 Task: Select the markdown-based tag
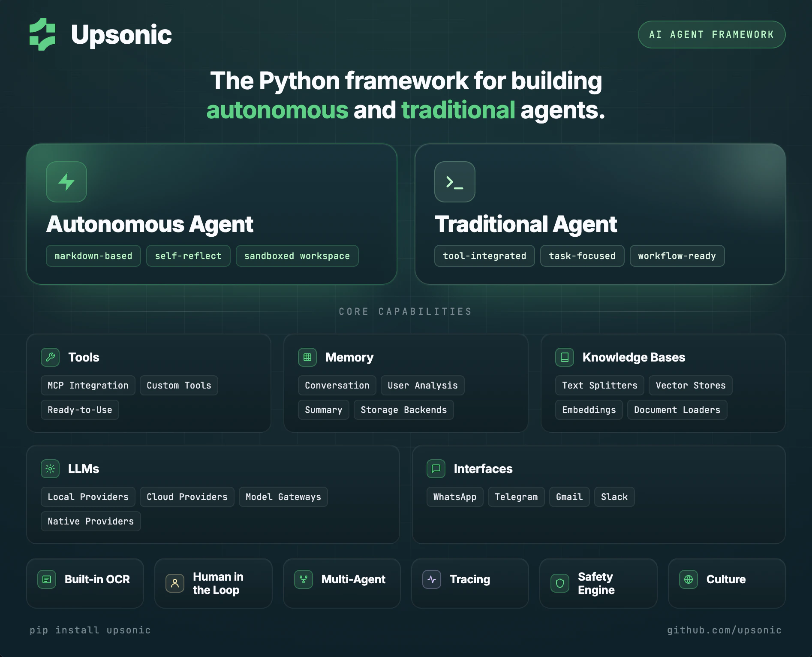click(93, 256)
